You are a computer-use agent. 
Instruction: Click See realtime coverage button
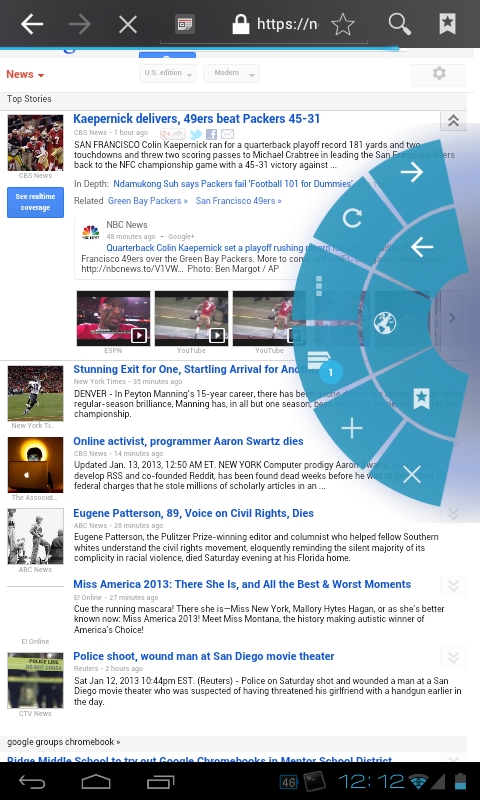[x=35, y=202]
